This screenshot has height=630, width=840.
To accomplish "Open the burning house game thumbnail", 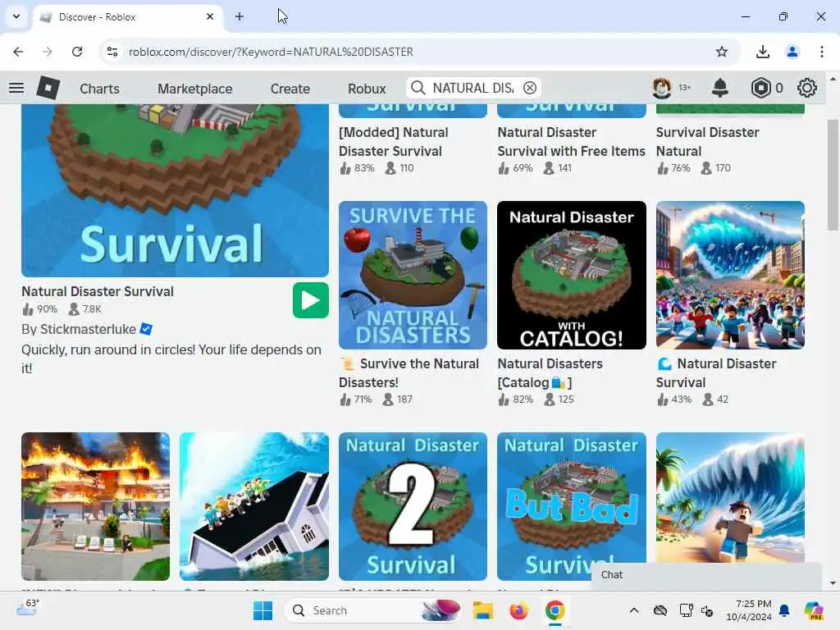I will point(95,506).
